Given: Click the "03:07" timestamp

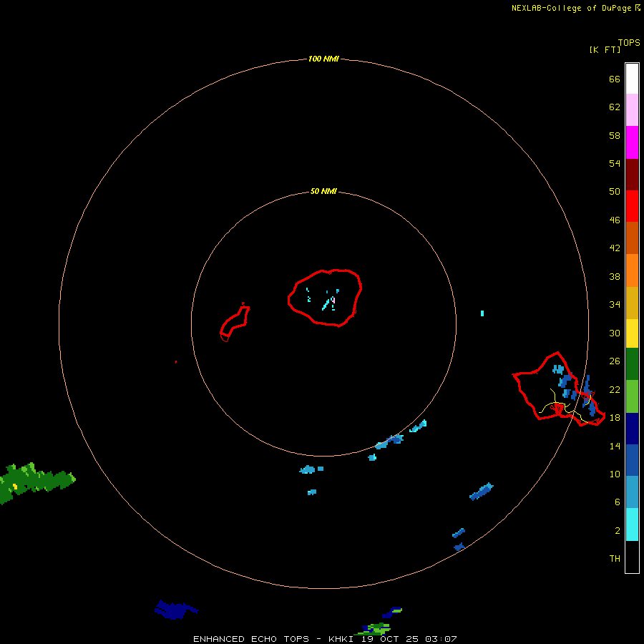Looking at the screenshot, I should pos(441,639).
